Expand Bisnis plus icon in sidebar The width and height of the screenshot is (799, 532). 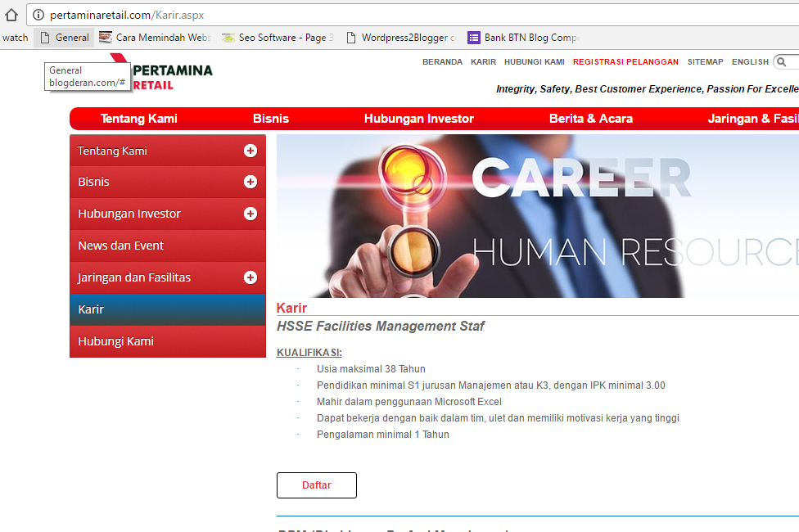251,182
